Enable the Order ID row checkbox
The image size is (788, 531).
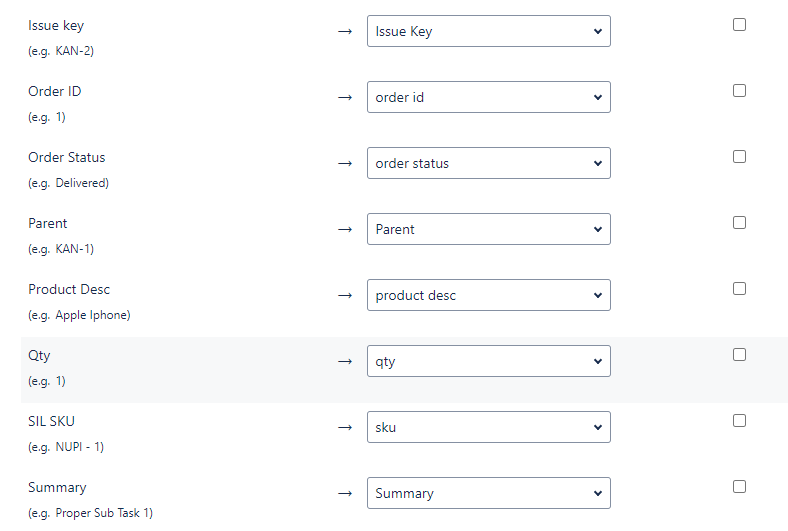(739, 91)
